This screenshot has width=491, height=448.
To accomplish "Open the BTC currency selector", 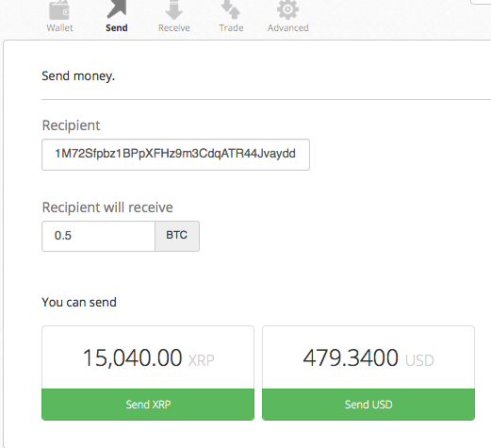I will point(177,236).
